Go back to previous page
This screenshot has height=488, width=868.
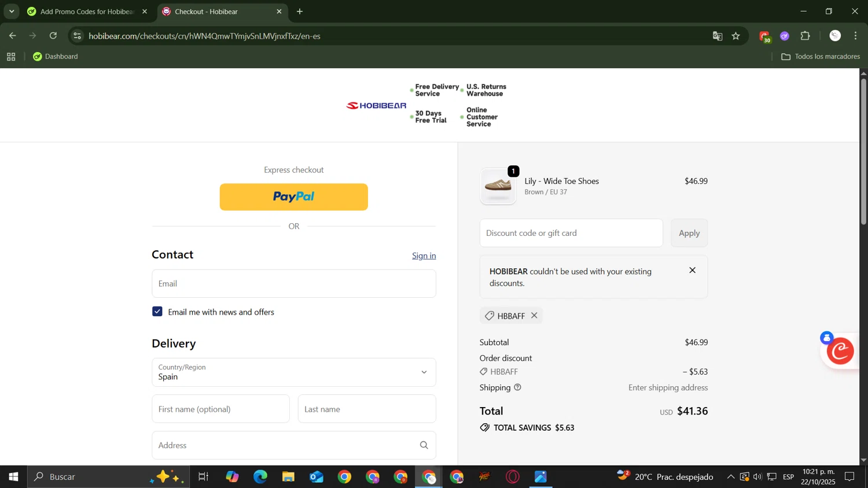(x=12, y=36)
